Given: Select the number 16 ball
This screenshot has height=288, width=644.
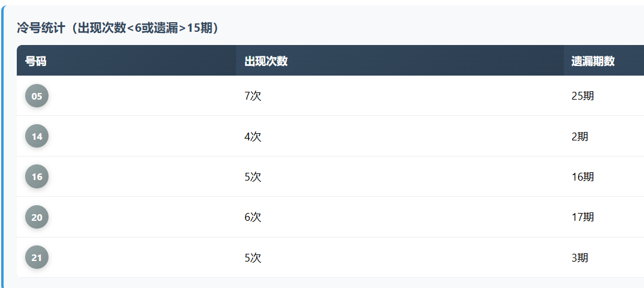Looking at the screenshot, I should (37, 176).
